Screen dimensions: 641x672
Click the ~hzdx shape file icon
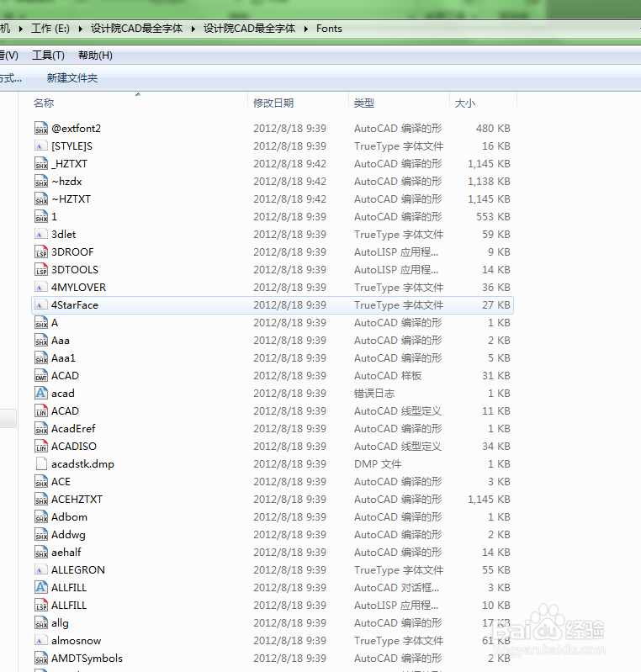pos(41,182)
